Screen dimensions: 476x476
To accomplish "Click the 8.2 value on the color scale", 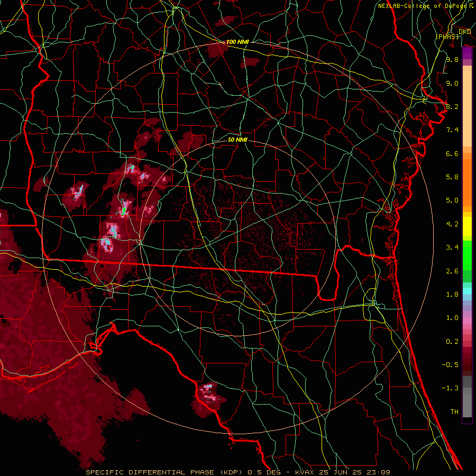I will (x=452, y=106).
